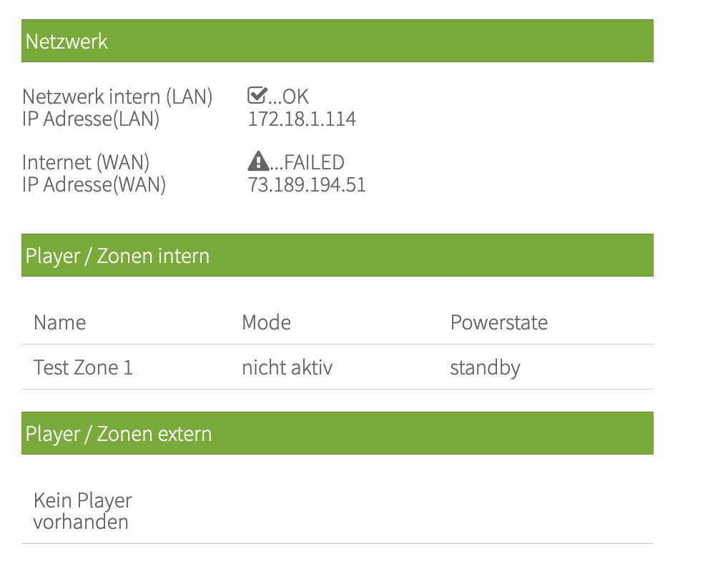728x566 pixels.
Task: Click the nicht aktiv mode value
Action: [x=287, y=367]
